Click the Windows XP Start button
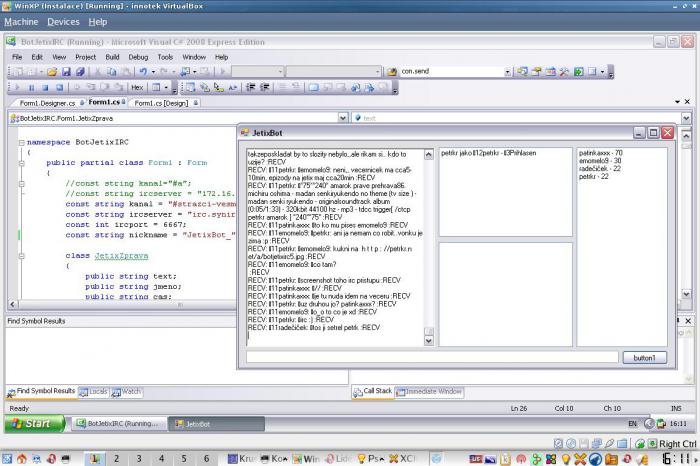The height and width of the screenshot is (466, 700). 35,424
